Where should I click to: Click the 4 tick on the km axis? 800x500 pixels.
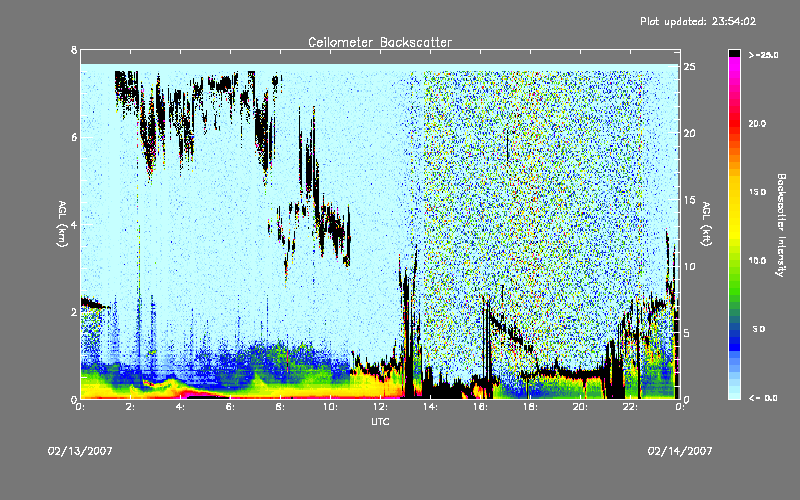74,224
